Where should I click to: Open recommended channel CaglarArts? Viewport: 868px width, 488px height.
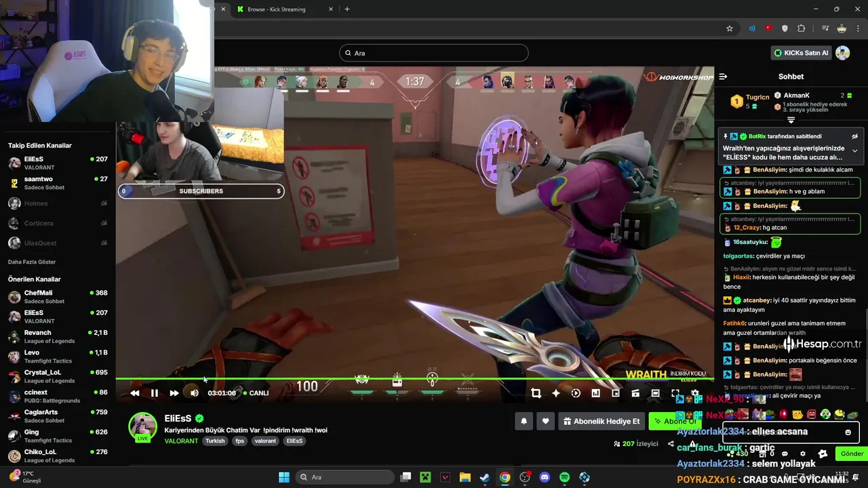tap(58, 416)
